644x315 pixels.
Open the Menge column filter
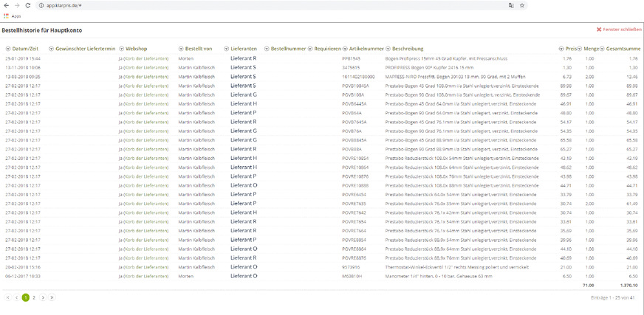click(580, 49)
